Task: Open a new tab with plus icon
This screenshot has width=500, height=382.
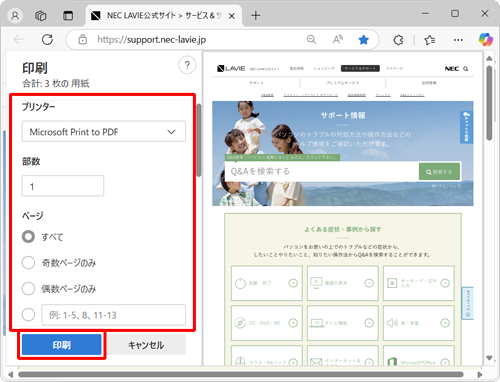Action: pos(256,15)
